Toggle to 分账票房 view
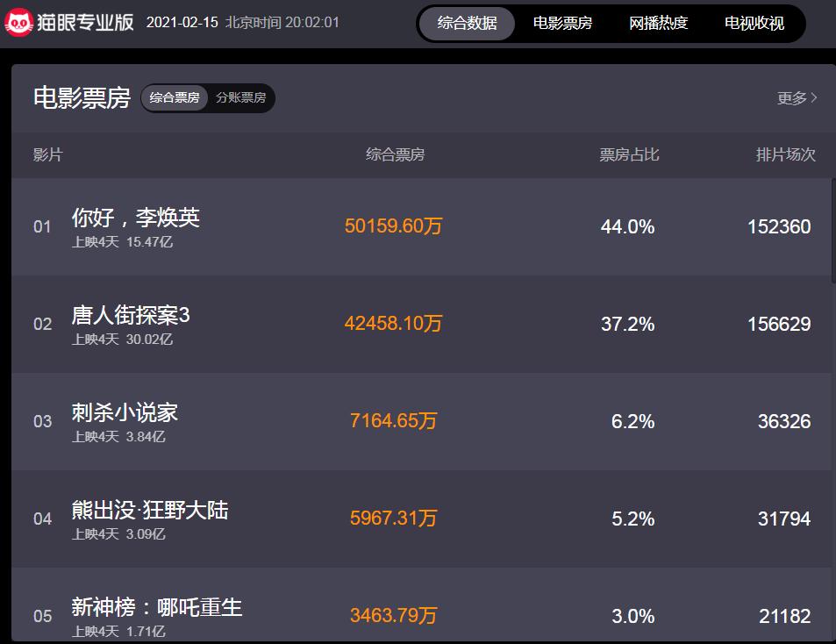836x644 pixels. [x=240, y=97]
